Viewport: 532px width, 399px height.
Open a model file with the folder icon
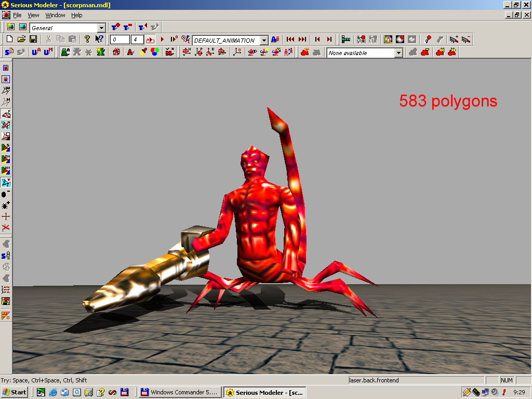coord(21,39)
